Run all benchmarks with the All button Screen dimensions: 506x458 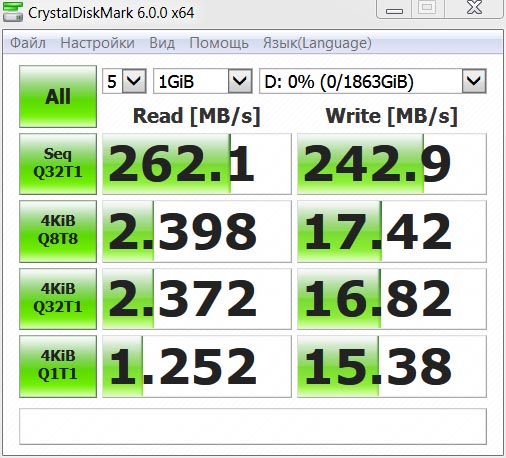coord(58,96)
